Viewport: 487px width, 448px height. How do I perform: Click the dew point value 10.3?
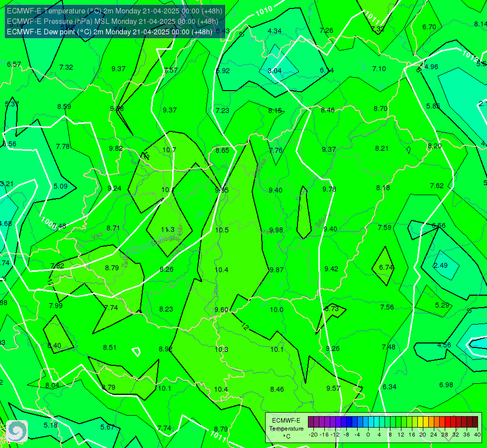221,349
